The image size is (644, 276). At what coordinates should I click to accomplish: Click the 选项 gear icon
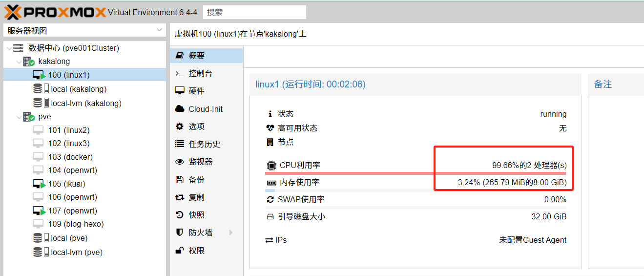tap(180, 127)
